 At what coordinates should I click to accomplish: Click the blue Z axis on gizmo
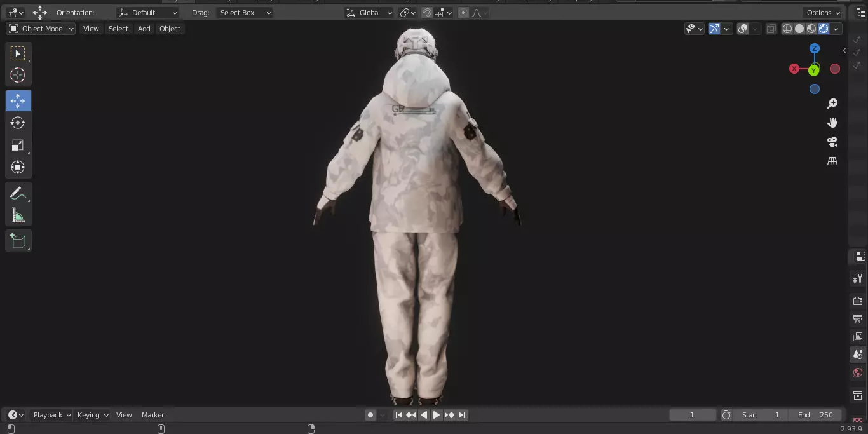(815, 49)
